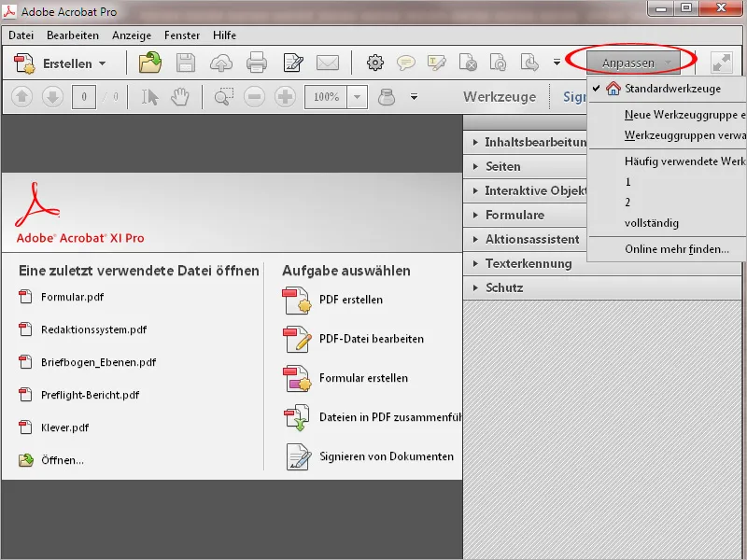
Task: Click the 100% zoom value field
Action: pyautogui.click(x=326, y=97)
